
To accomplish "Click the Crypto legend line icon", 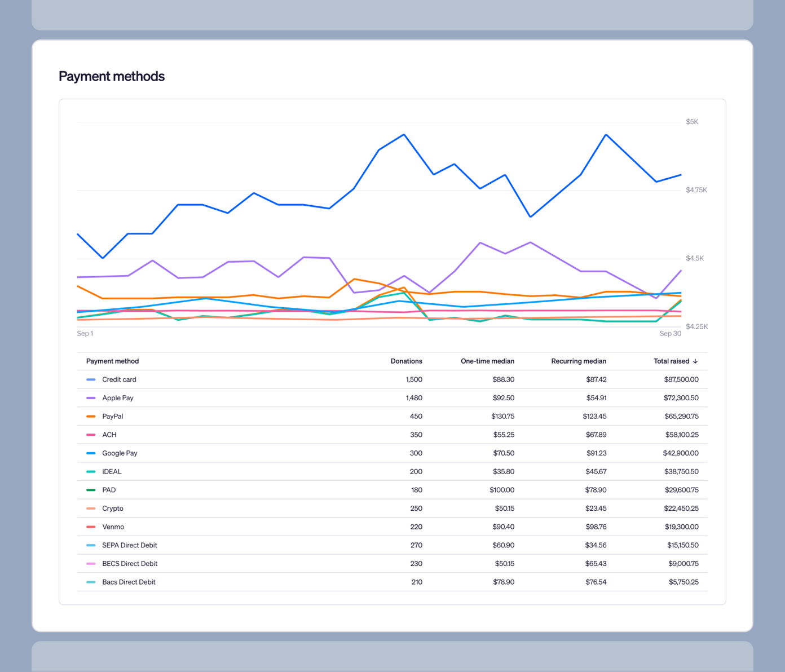I will click(x=91, y=508).
